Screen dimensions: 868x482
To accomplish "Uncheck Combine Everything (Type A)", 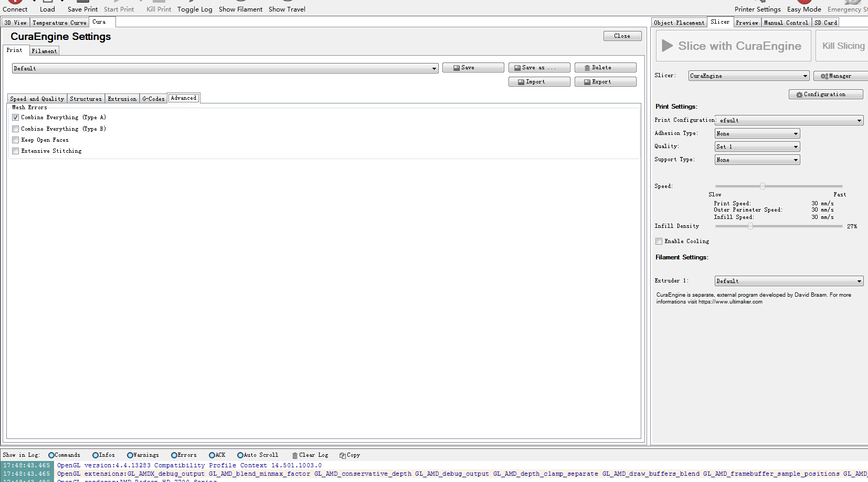I will pos(16,118).
